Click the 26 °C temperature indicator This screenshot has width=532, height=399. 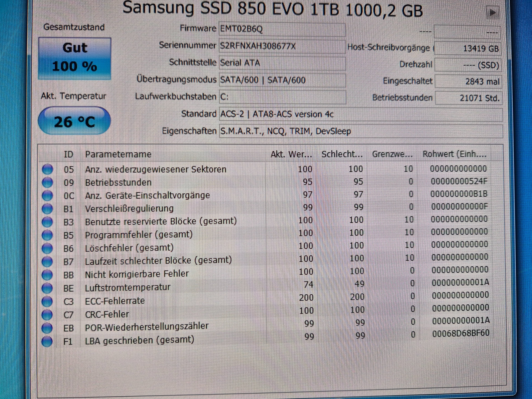pos(74,121)
